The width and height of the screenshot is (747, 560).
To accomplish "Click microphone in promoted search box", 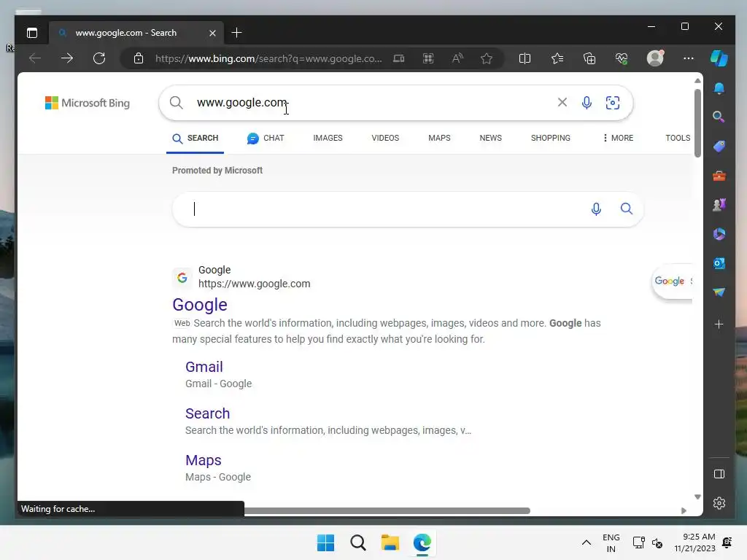I will [x=596, y=209].
